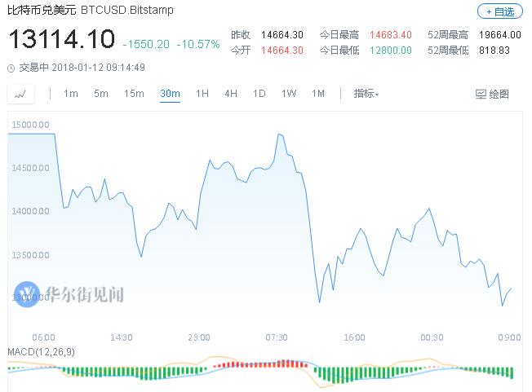Click the BTCUSD.Bitstamp symbol text
Screen dimensions: 532x392
132,12
